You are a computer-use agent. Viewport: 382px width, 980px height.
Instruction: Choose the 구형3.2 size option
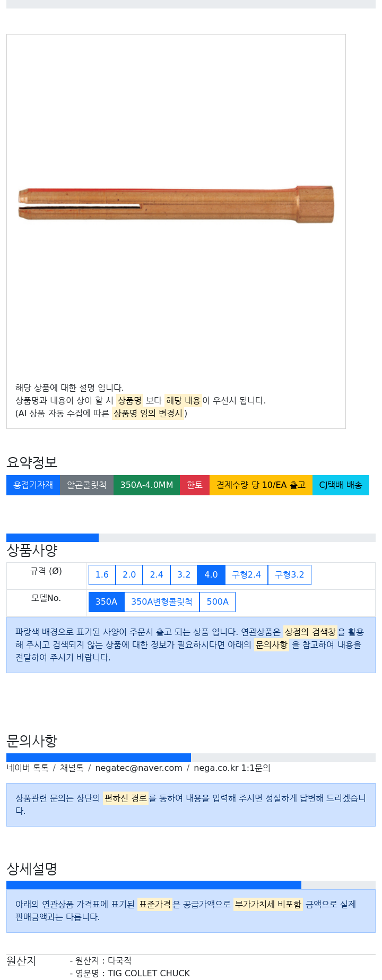click(x=290, y=574)
